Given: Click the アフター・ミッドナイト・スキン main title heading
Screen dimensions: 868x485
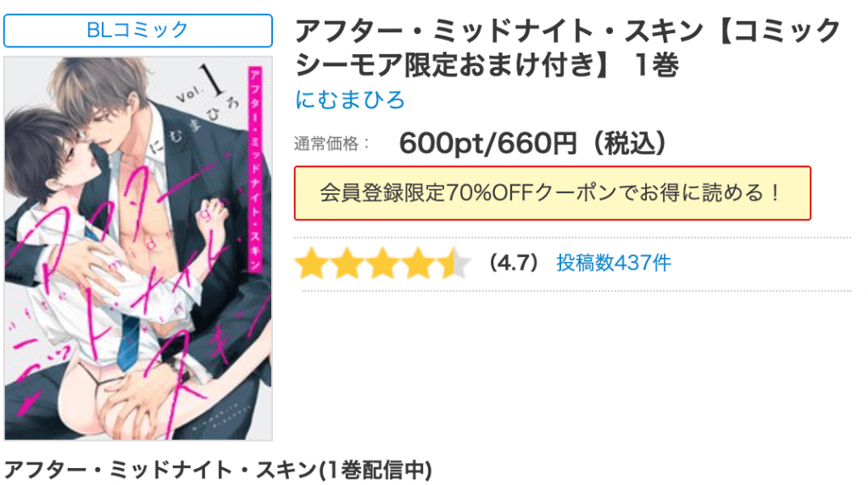Looking at the screenshot, I should tap(567, 47).
